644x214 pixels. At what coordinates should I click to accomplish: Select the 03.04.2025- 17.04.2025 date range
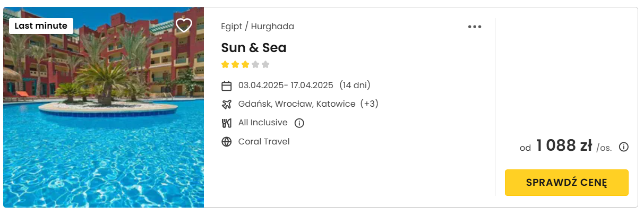click(286, 85)
